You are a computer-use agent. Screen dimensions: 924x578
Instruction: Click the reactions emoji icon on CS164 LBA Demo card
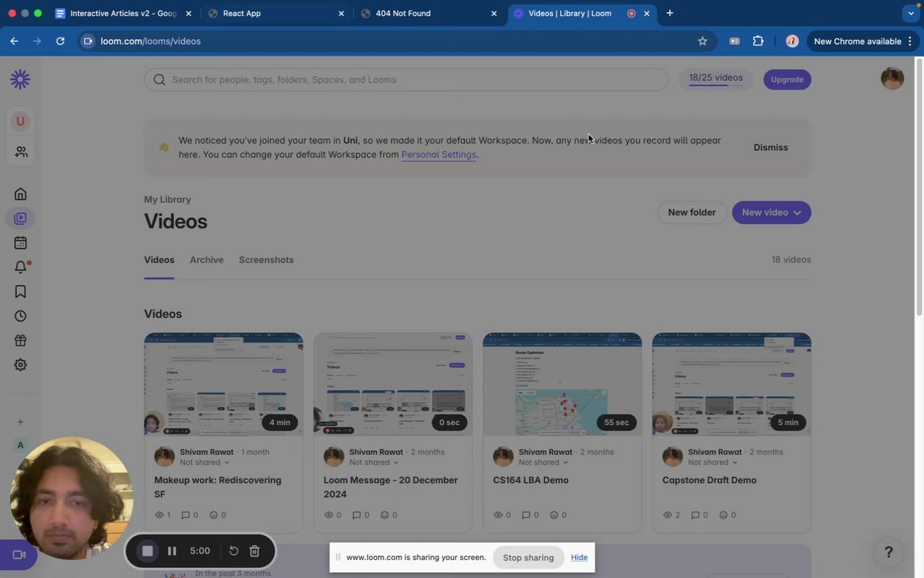pyautogui.click(x=554, y=515)
